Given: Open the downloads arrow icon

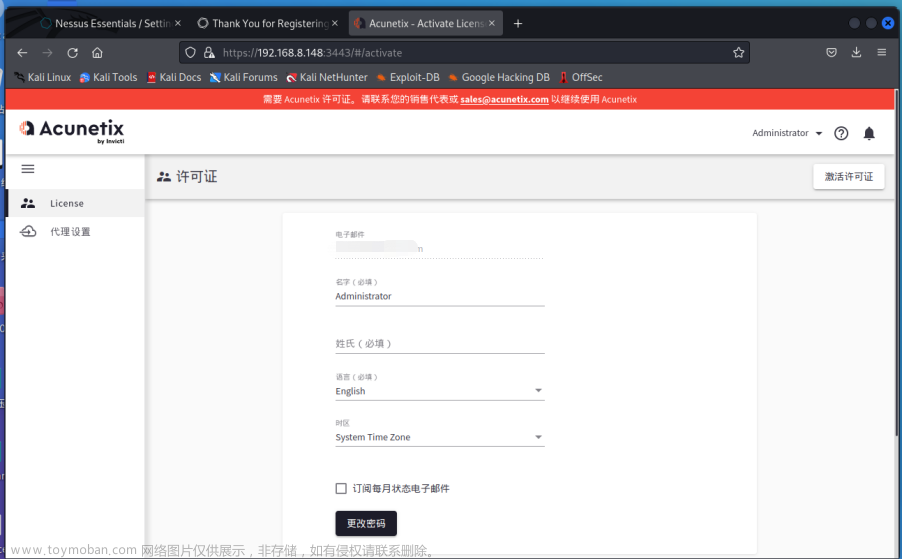Looking at the screenshot, I should pos(856,52).
